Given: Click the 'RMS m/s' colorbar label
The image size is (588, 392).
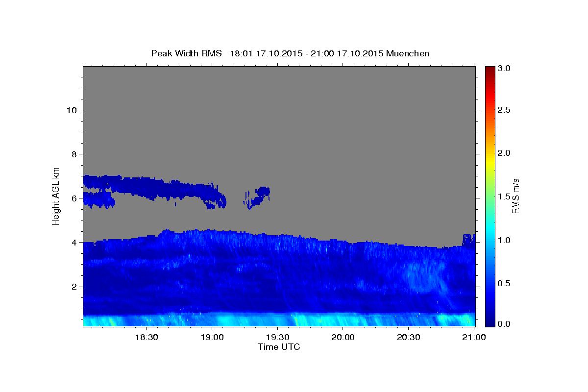Looking at the screenshot, I should pyautogui.click(x=515, y=196).
